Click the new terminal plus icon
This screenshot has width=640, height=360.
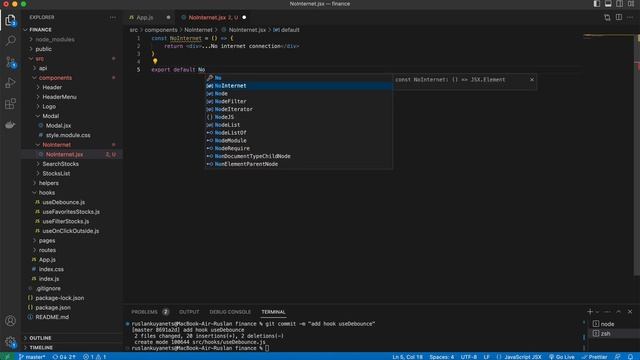pos(589,312)
